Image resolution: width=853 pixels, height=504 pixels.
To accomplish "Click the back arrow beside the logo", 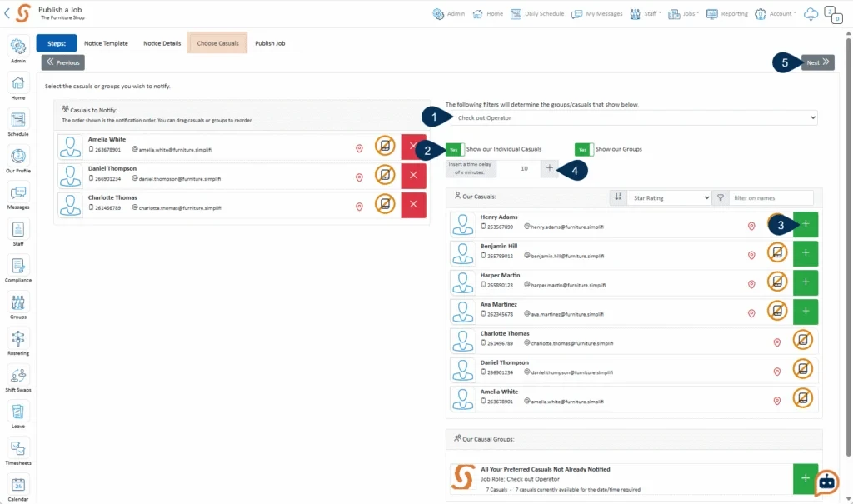I will [7, 13].
